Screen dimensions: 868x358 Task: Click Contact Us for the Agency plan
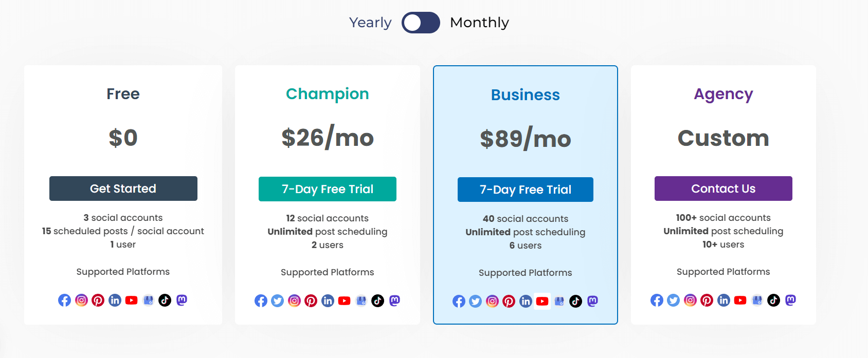[x=723, y=189]
